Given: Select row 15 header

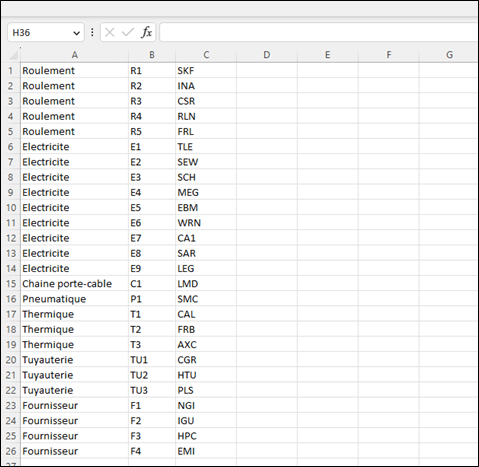Looking at the screenshot, I should [11, 284].
